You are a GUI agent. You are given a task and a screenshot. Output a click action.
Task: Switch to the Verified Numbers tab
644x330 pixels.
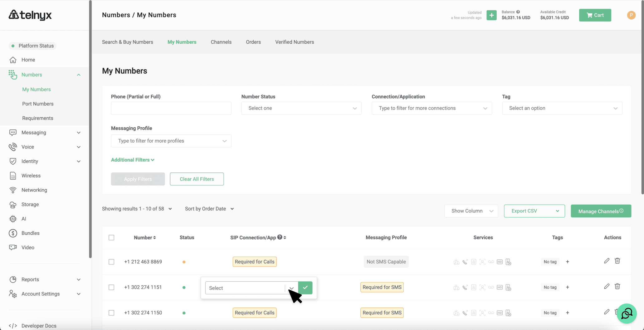click(295, 42)
